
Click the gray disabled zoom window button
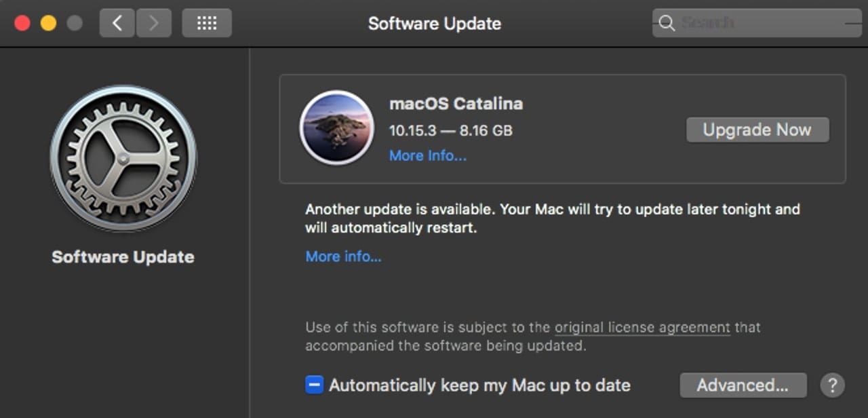coord(75,23)
